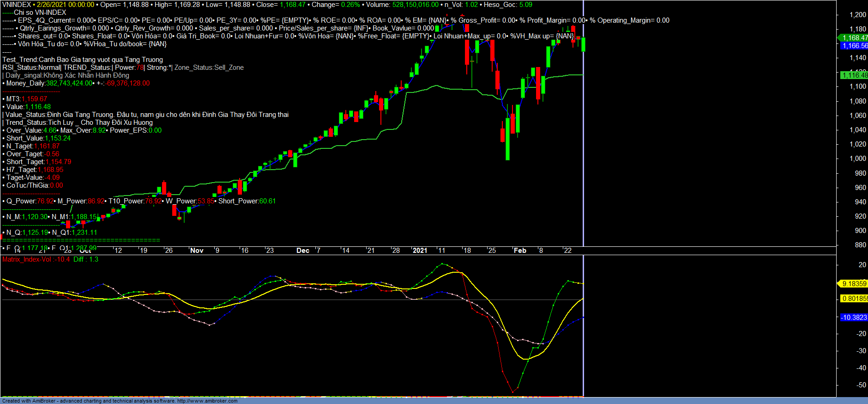Image resolution: width=868 pixels, height=404 pixels.
Task: Click the red MT3 1,159.87 value
Action: (34, 99)
